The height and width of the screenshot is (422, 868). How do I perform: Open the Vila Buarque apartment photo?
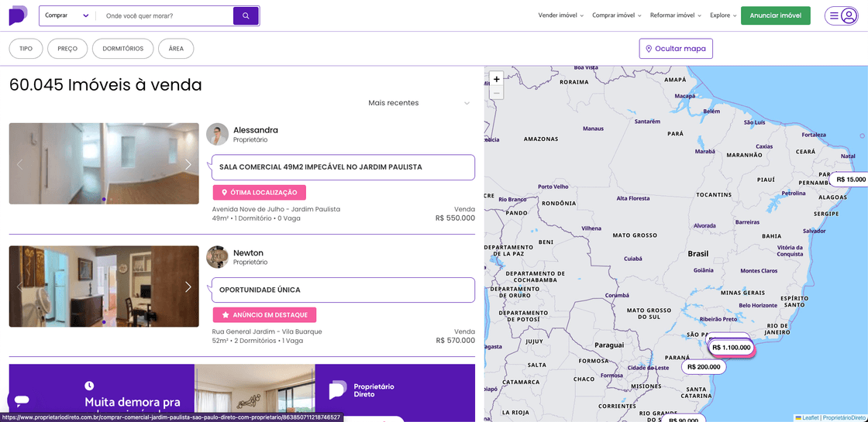(104, 286)
